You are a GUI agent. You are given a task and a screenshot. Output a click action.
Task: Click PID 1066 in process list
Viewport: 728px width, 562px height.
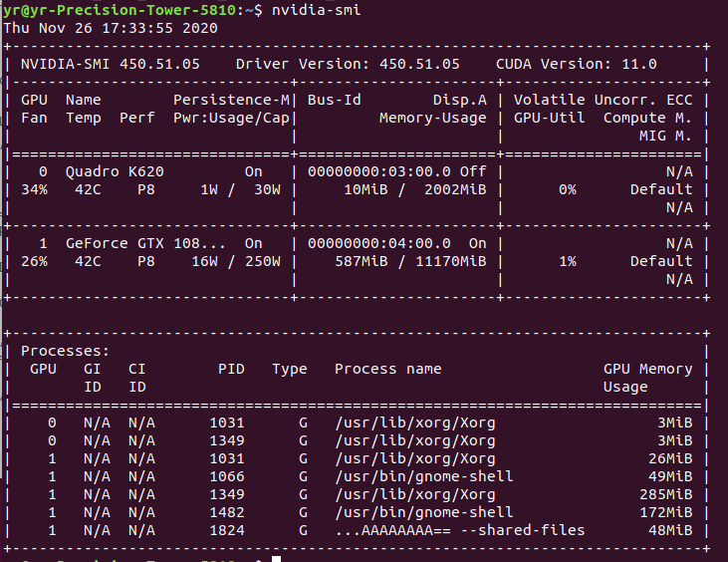pos(227,476)
